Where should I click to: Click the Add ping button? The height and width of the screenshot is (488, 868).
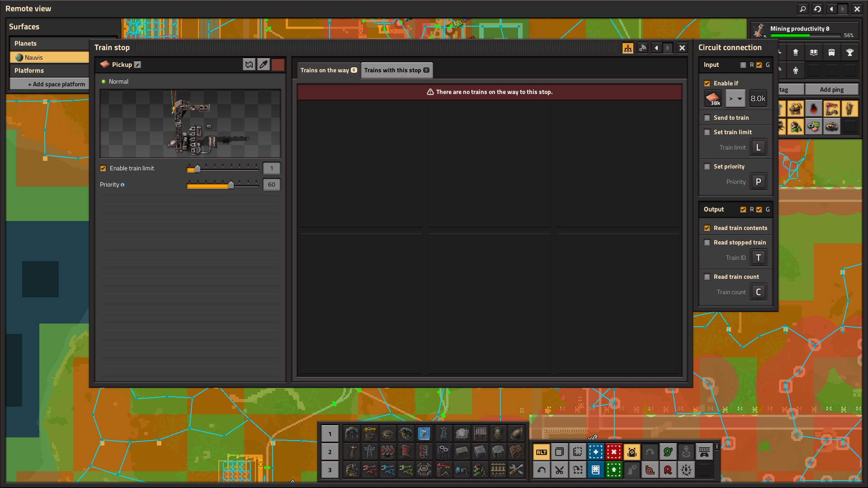tap(831, 89)
